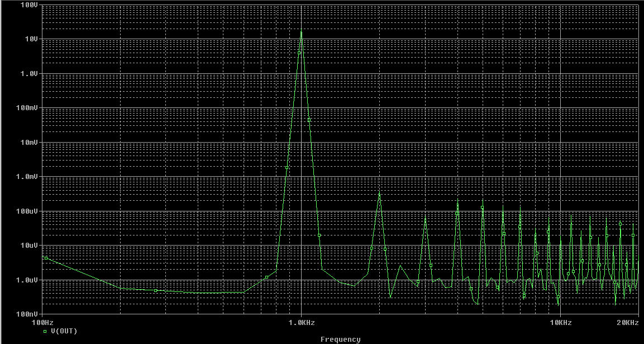Click the Frequency axis title

tap(341, 340)
